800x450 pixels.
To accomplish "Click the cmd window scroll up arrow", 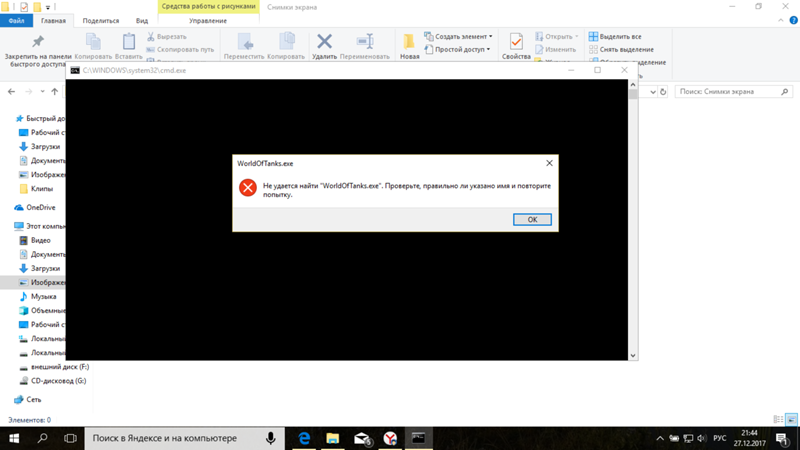I will [x=633, y=85].
